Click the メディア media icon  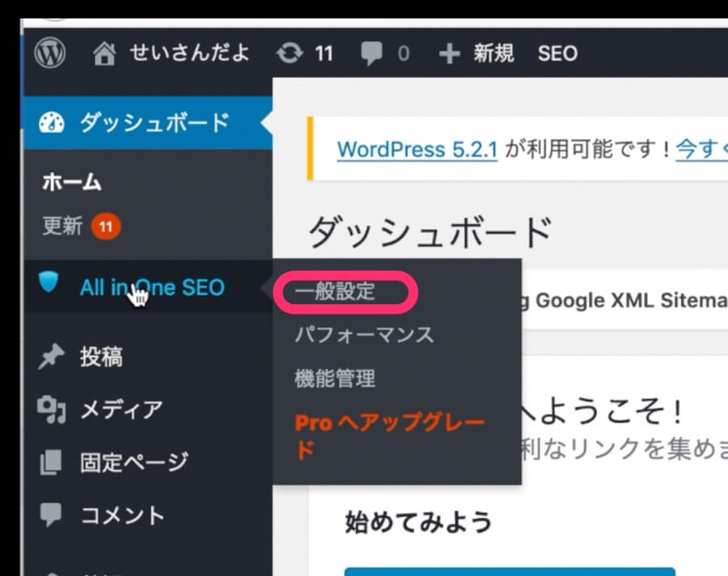click(x=50, y=410)
